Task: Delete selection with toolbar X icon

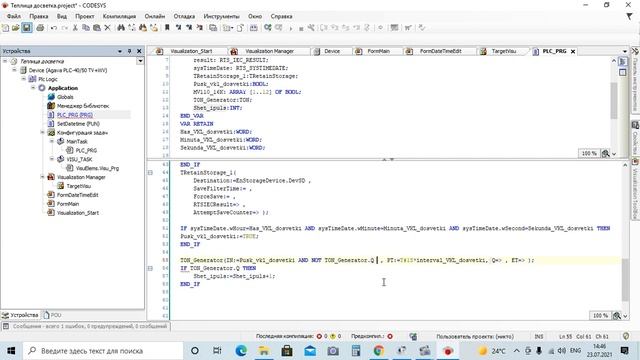Action: [x=107, y=28]
